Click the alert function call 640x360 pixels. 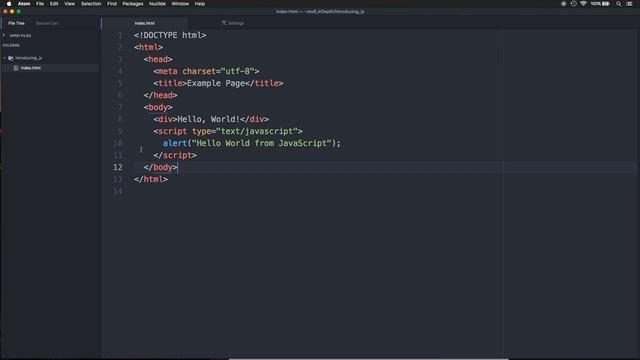251,143
